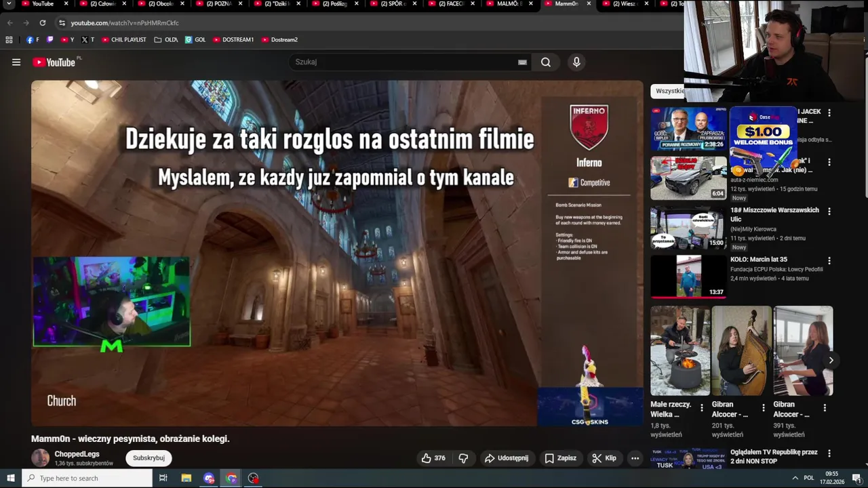
Task: Click the browser back arrow
Action: click(9, 23)
